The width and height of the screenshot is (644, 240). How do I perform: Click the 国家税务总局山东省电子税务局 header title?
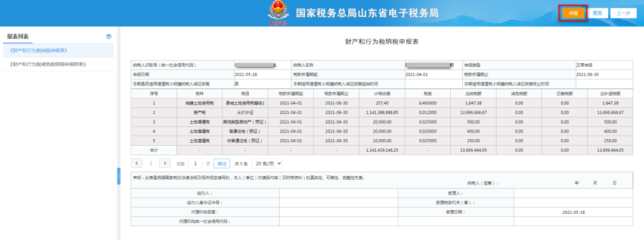point(367,13)
